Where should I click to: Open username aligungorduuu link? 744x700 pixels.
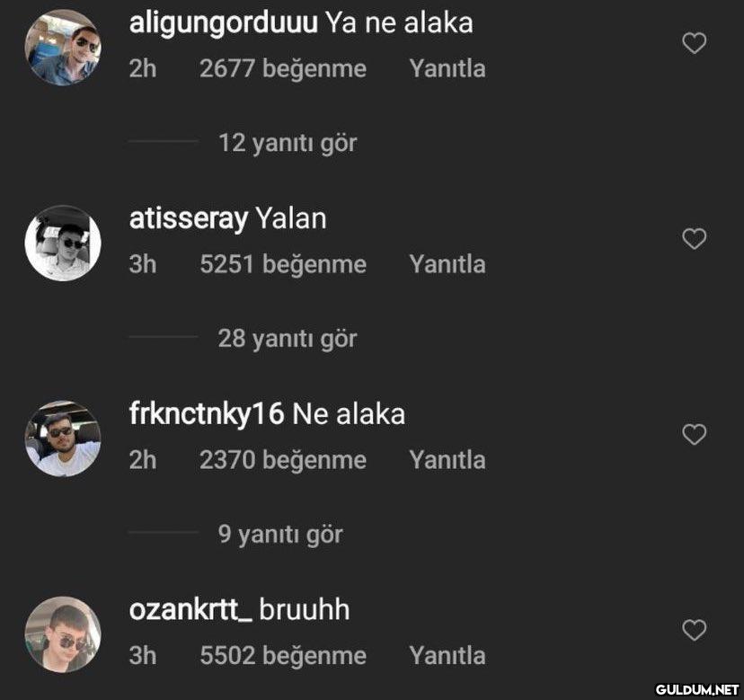point(223,23)
